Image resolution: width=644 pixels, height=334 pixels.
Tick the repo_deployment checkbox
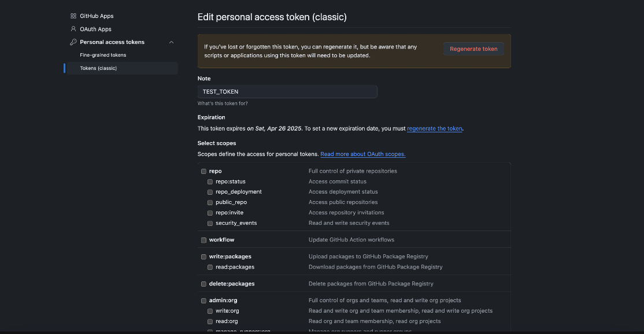(x=210, y=192)
